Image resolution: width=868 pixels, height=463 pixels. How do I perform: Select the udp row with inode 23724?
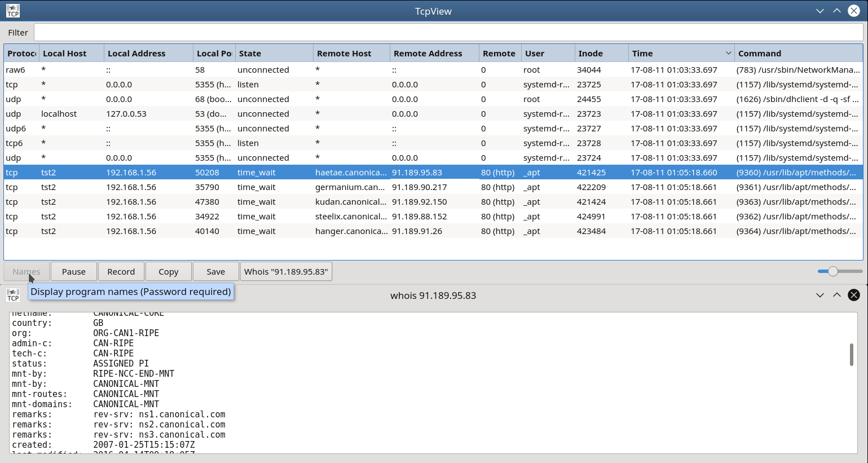click(x=433, y=158)
